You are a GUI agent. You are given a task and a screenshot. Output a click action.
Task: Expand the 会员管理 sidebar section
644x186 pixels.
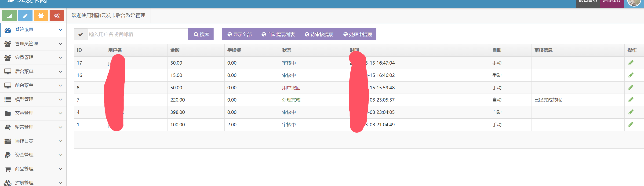click(x=33, y=58)
